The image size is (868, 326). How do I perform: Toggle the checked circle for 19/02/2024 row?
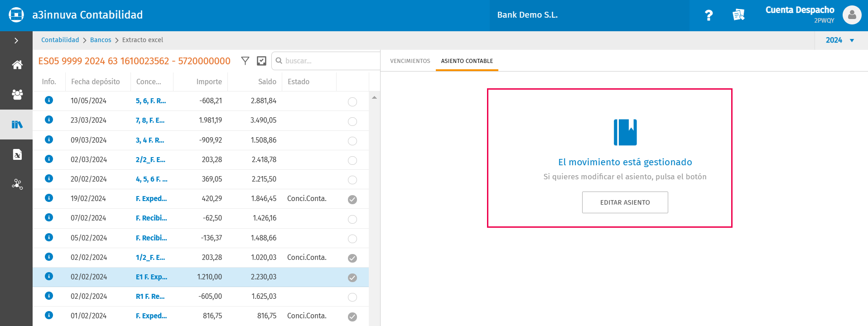pyautogui.click(x=352, y=200)
